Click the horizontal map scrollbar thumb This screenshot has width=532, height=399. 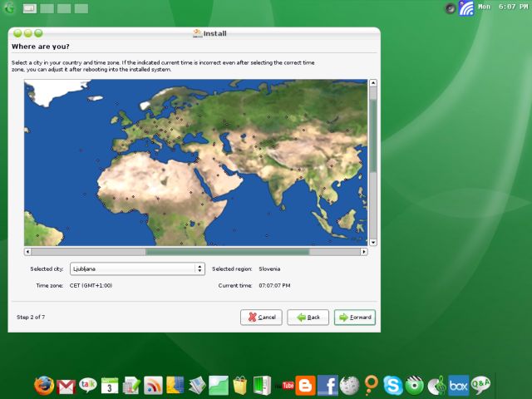(227, 251)
